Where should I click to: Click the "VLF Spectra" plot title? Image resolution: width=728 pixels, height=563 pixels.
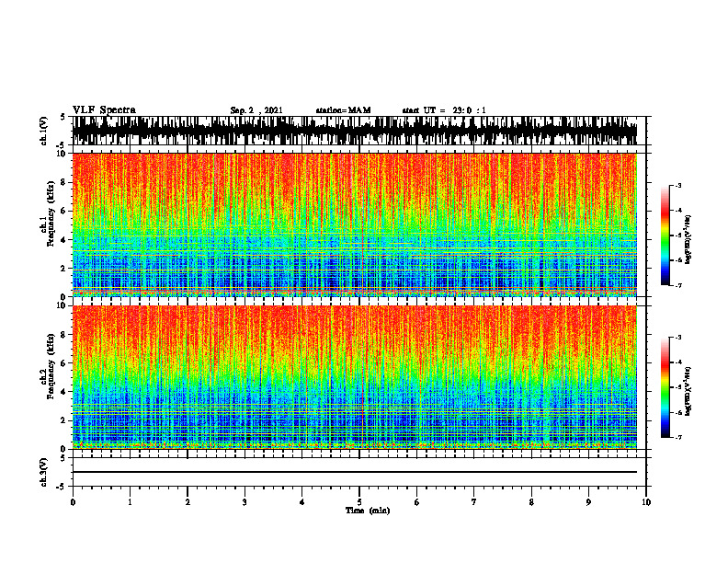click(104, 110)
